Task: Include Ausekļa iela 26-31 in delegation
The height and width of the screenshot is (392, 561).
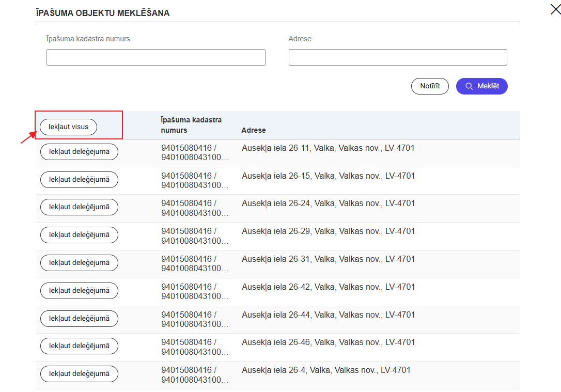Action: pos(79,263)
